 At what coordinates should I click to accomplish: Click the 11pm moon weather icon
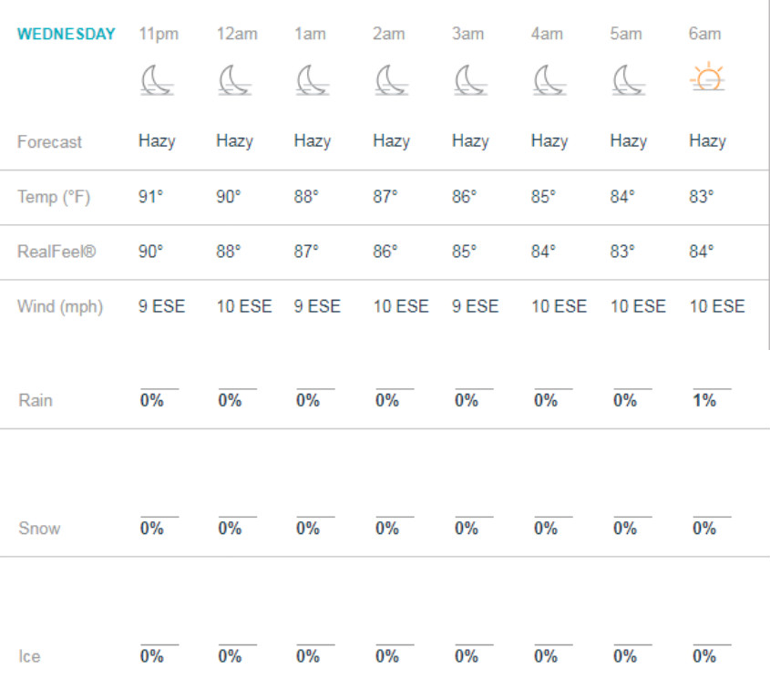tap(157, 79)
